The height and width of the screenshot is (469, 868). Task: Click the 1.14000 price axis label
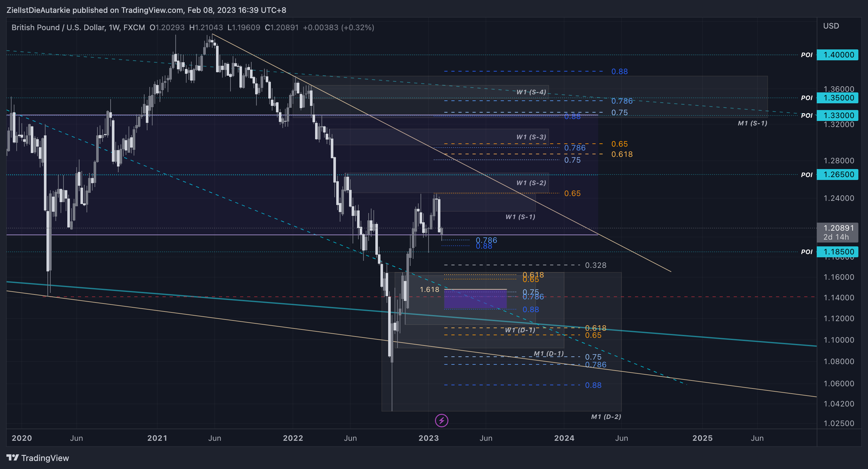coord(839,298)
